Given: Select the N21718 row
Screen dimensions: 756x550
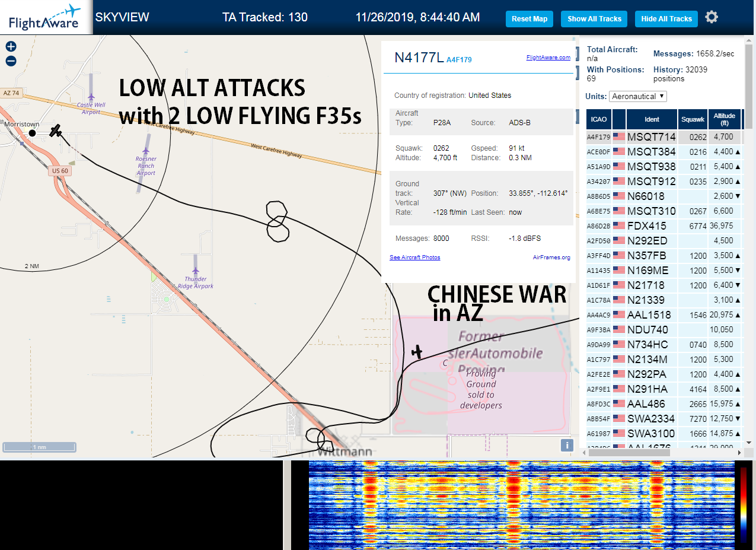Looking at the screenshot, I should [664, 285].
